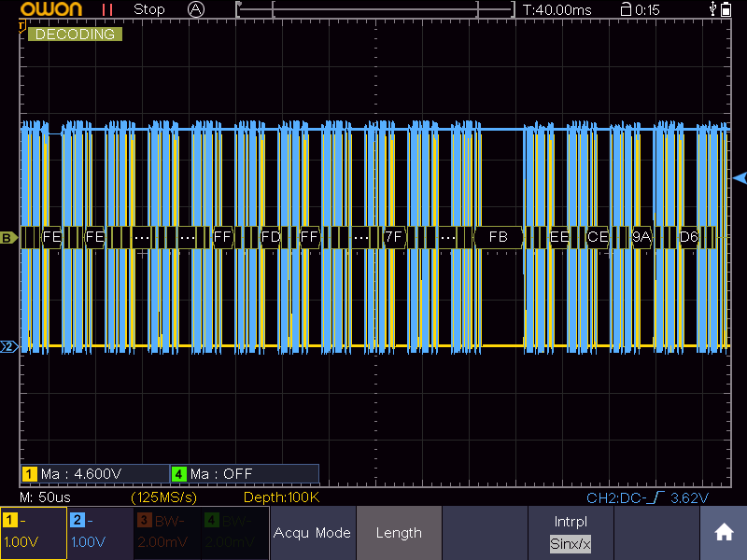
Task: Click the decoded byte D6
Action: [x=688, y=237]
